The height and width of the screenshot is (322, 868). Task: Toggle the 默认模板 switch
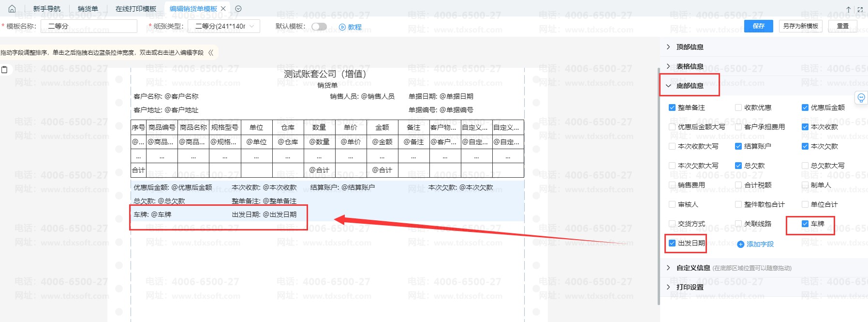pos(319,27)
